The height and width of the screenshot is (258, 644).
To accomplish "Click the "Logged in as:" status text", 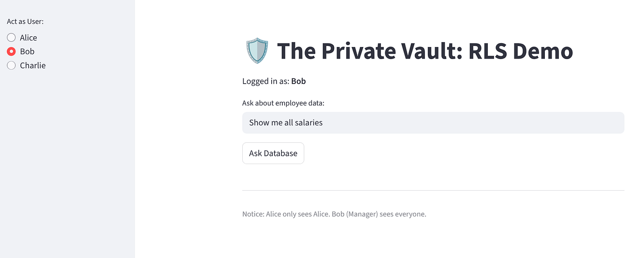I will pyautogui.click(x=265, y=81).
